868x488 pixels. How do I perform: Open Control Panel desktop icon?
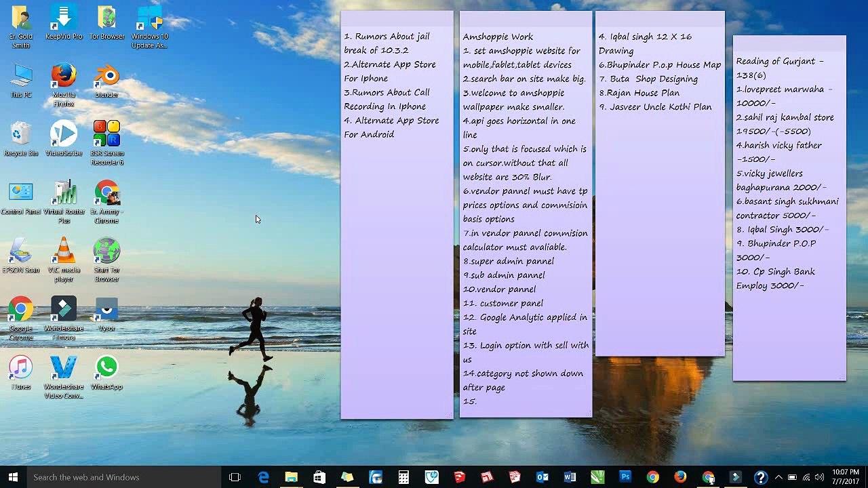tap(21, 198)
